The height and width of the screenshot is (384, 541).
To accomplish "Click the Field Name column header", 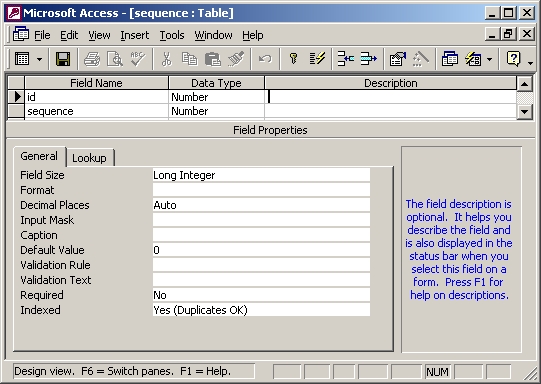I will [x=96, y=83].
